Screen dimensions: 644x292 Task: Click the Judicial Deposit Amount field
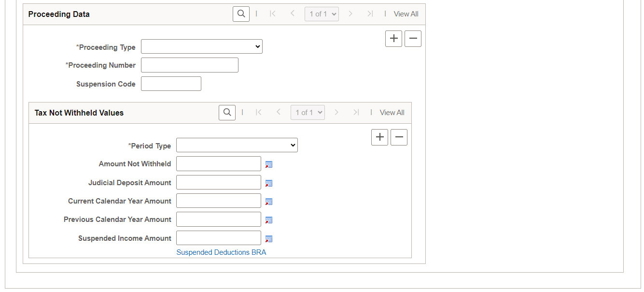tap(219, 182)
